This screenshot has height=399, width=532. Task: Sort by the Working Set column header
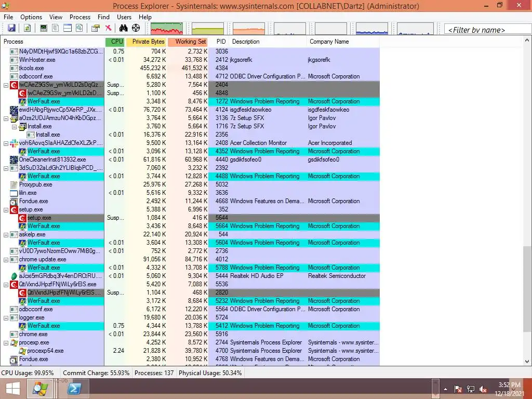click(188, 42)
